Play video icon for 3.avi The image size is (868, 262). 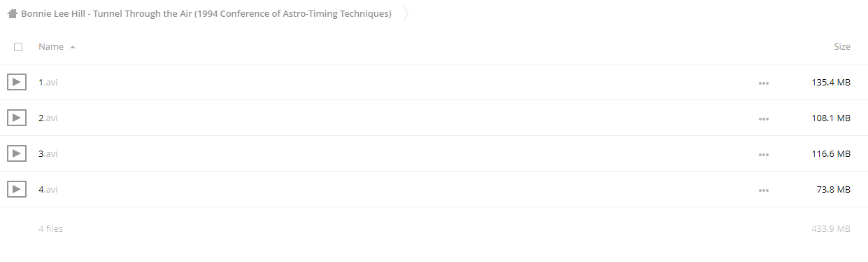[x=17, y=153]
